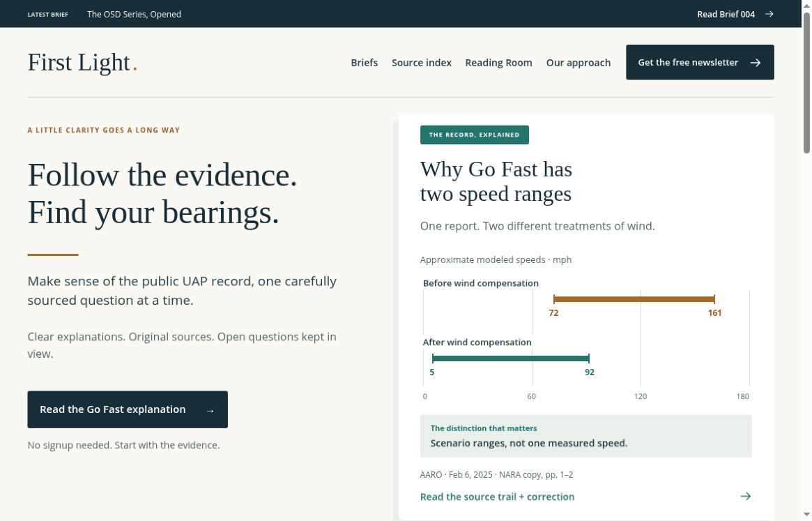812x521 pixels.
Task: Go to the Source index page
Action: 422,63
